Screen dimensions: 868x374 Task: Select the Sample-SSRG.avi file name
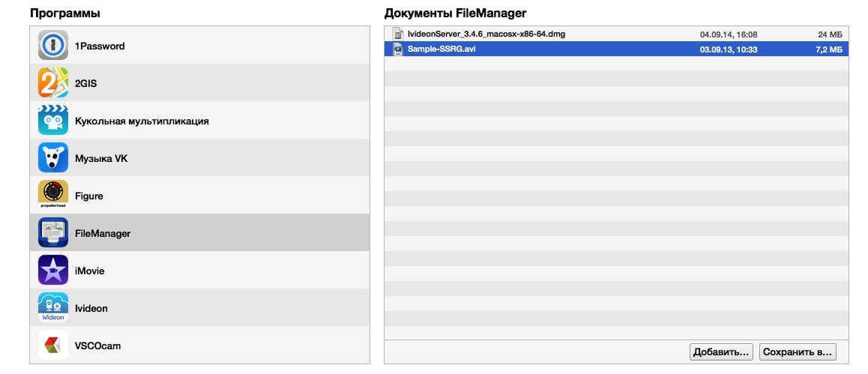[441, 49]
